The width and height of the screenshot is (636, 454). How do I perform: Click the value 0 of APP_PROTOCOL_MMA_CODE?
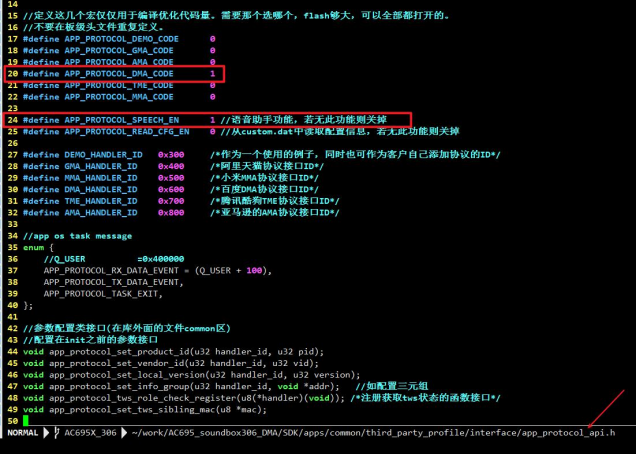point(213,97)
